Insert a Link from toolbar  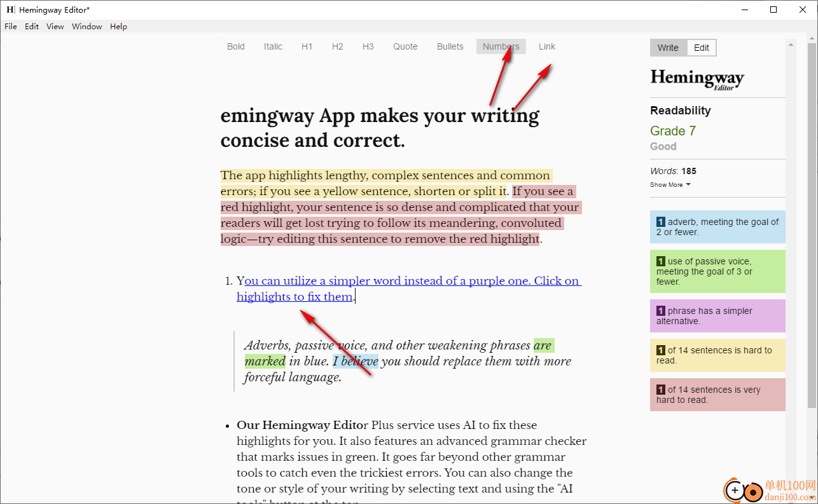pos(547,46)
